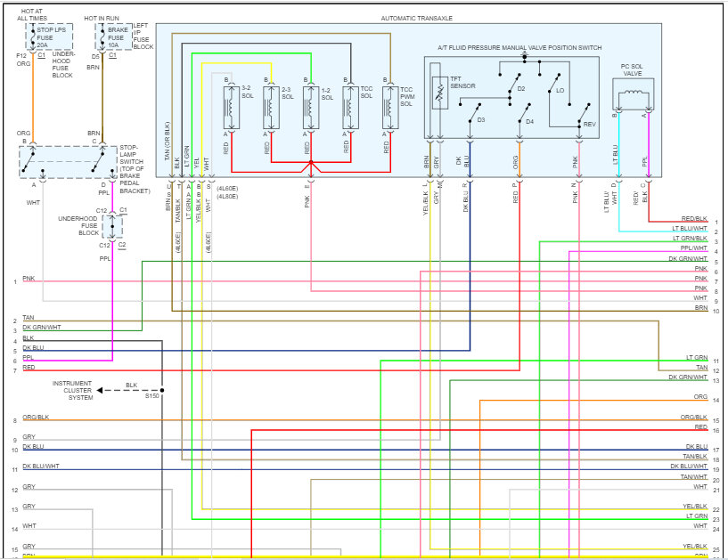Select the (4L80E) transmission note
The height and width of the screenshot is (560, 728).
click(x=227, y=197)
